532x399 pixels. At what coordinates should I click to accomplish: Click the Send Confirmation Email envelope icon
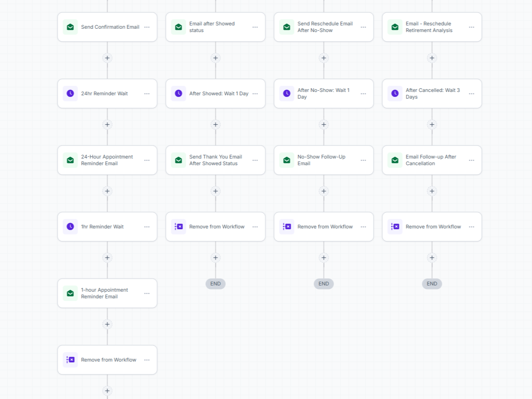pos(70,27)
